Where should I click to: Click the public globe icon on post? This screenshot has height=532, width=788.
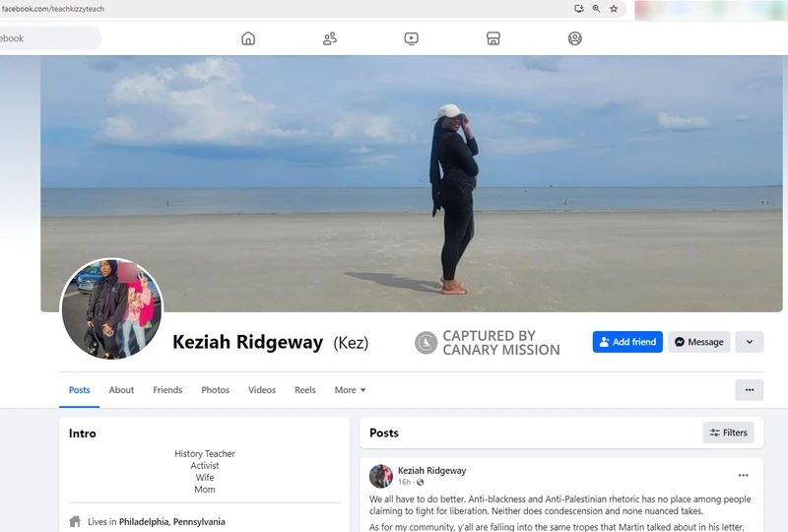pos(421,482)
